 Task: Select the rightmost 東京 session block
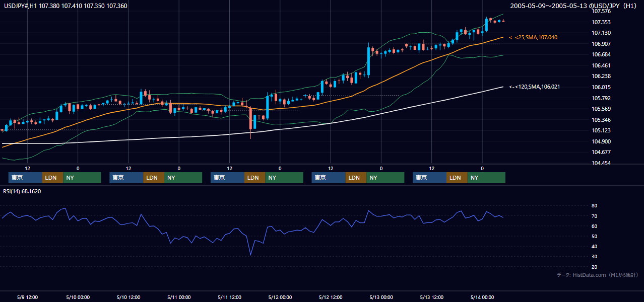tap(429, 178)
